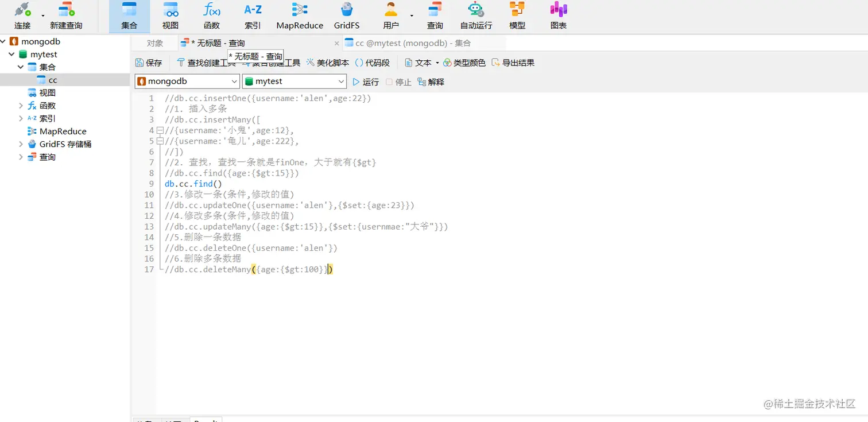This screenshot has height=422, width=868.
Task: Click the 解释 explain button
Action: (x=431, y=82)
